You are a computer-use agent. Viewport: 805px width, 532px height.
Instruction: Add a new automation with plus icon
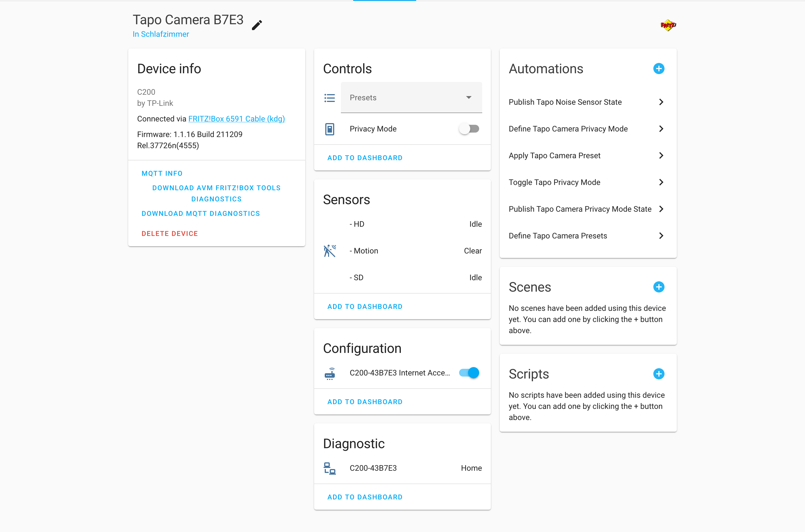click(658, 69)
